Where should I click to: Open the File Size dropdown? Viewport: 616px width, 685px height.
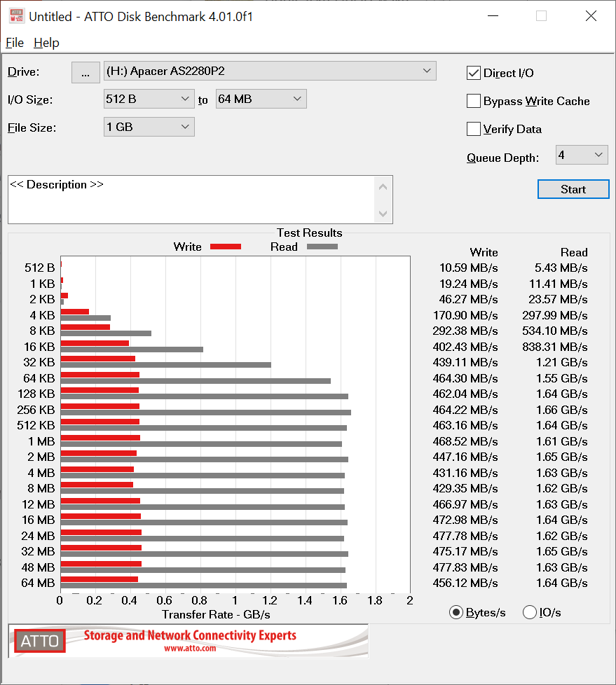point(149,127)
